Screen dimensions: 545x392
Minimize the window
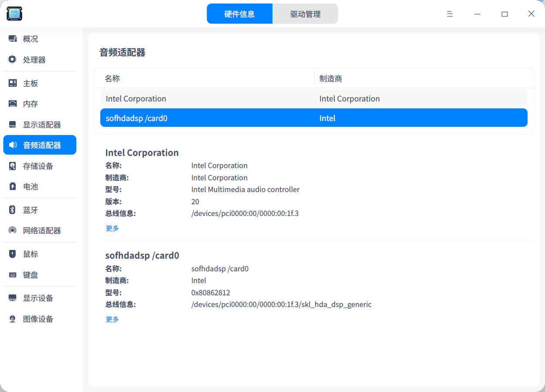[477, 14]
